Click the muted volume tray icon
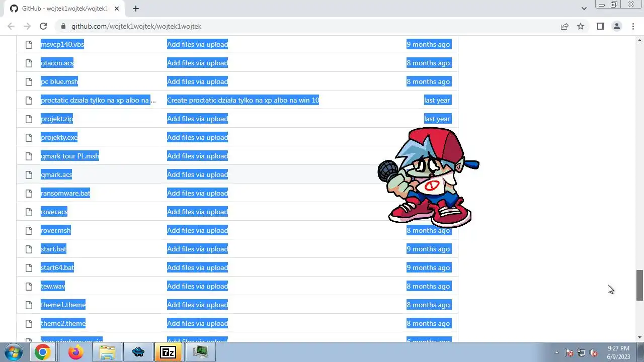644x362 pixels. [593, 352]
